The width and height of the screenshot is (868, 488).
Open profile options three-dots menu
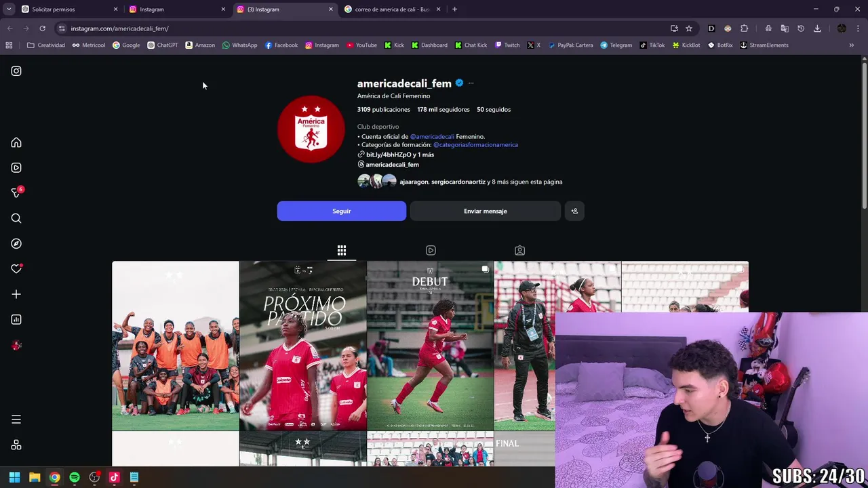471,83
